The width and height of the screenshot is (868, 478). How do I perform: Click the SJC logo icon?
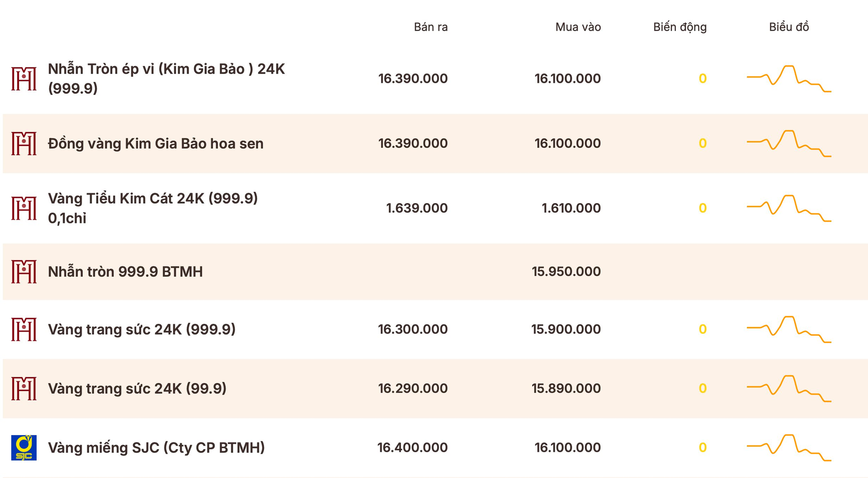coord(24,448)
